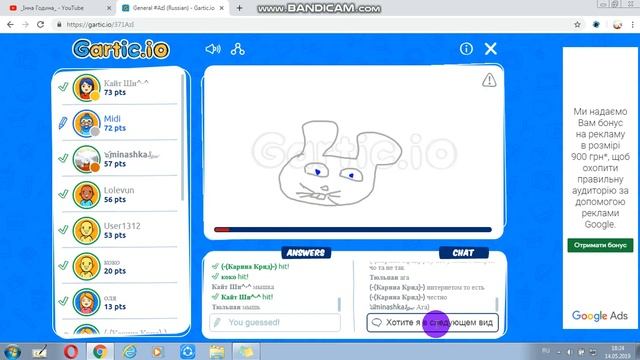Open the media player taskbar icon
This screenshot has height=360, width=640.
[158, 351]
